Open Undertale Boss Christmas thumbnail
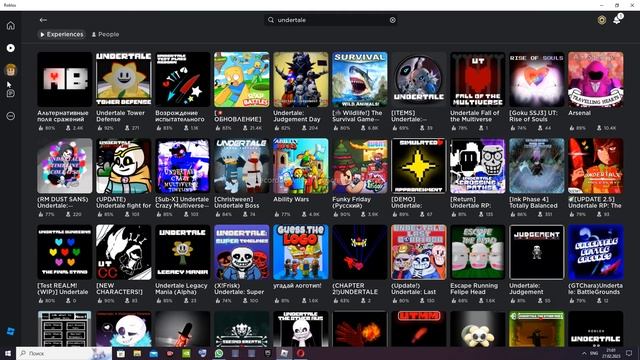The image size is (640, 360). tap(242, 166)
